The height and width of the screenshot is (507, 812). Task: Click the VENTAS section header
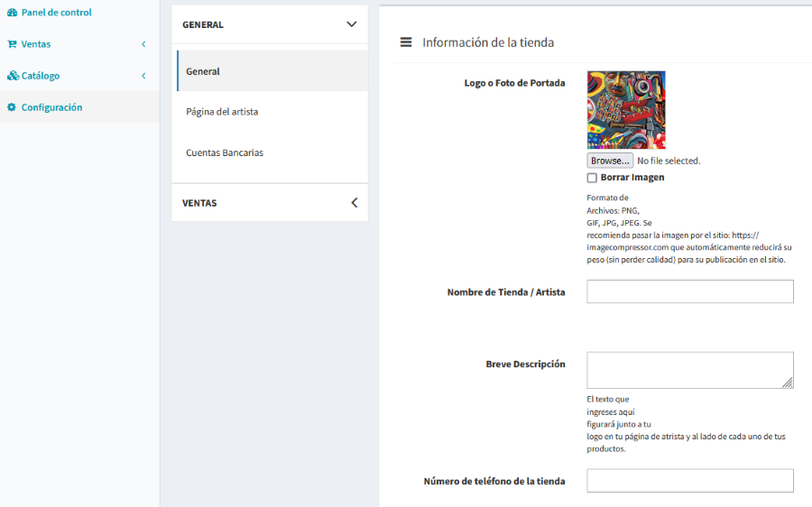(269, 203)
